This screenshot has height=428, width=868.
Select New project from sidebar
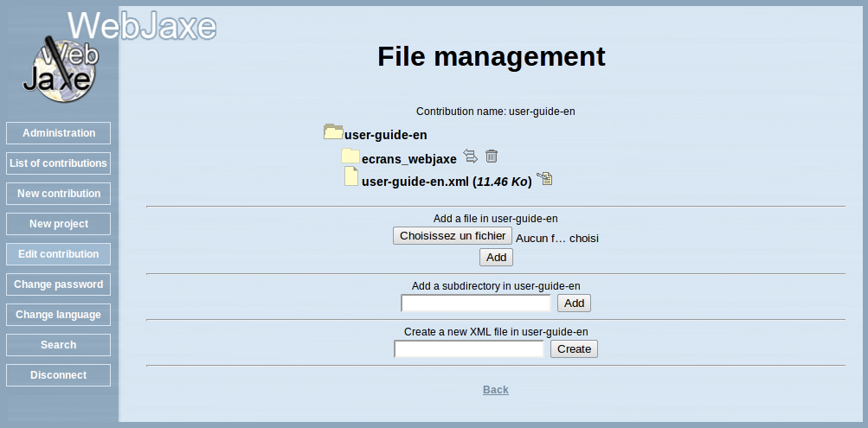click(x=59, y=224)
